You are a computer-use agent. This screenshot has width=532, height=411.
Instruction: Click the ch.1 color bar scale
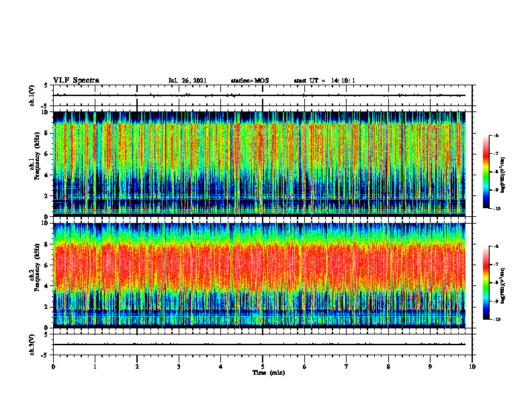click(486, 172)
